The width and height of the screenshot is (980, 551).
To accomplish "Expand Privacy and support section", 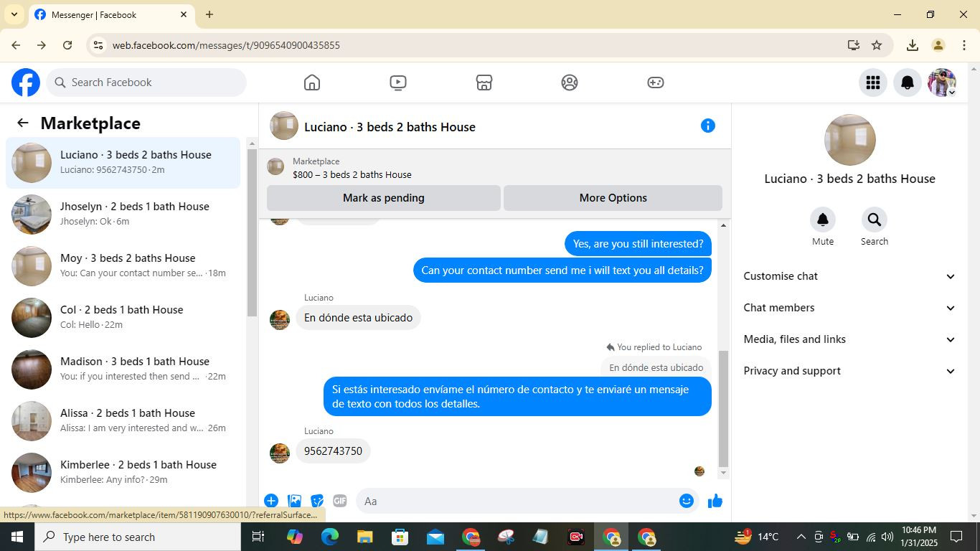I will pyautogui.click(x=850, y=371).
